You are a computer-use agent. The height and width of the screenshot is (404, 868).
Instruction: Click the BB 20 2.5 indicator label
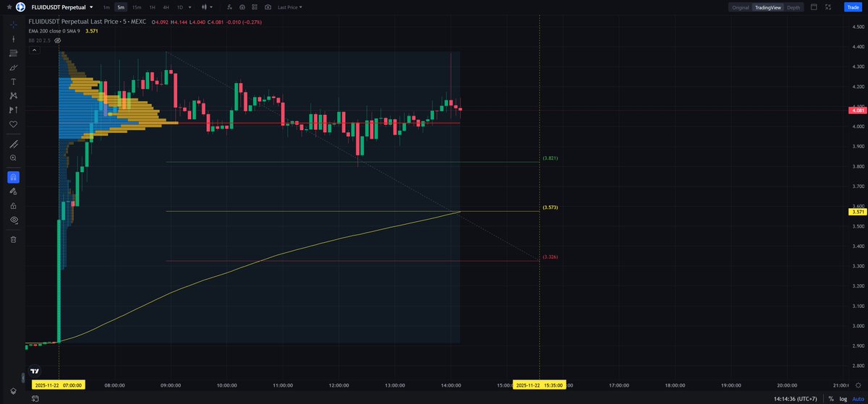pos(39,41)
